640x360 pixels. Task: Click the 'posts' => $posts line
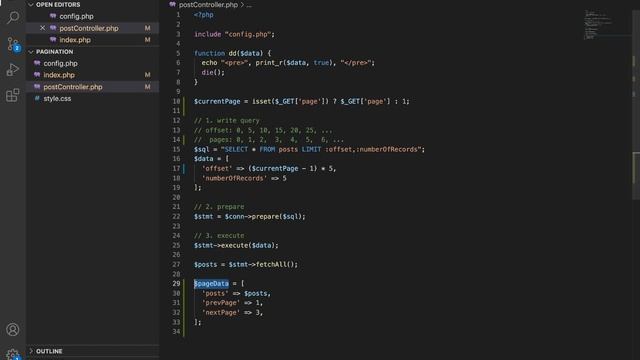[x=236, y=293]
